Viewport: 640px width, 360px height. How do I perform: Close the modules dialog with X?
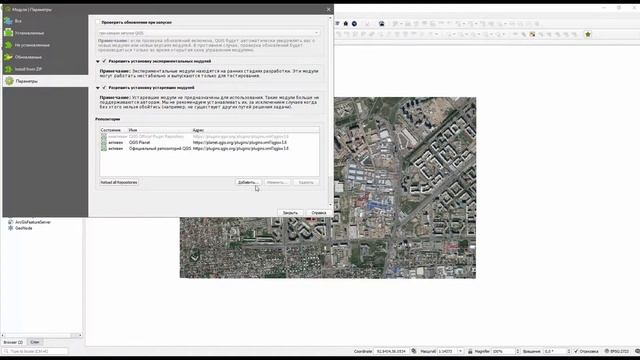329,9
